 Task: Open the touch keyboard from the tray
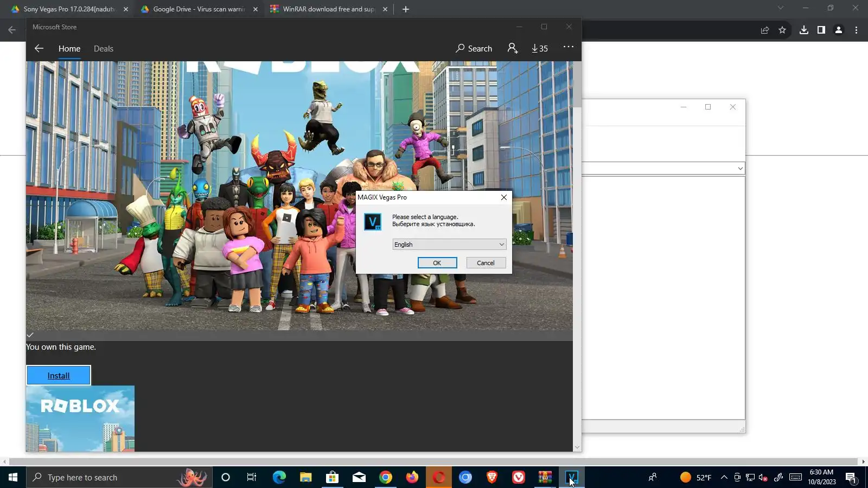coord(796,477)
